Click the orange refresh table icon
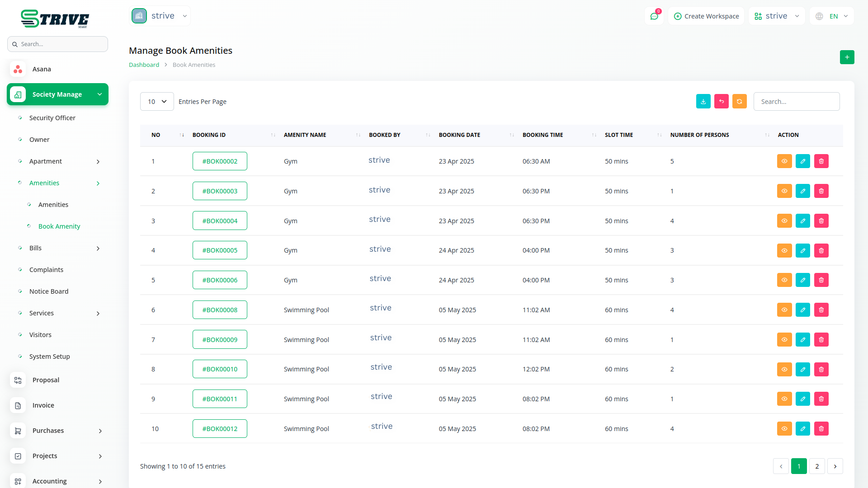The width and height of the screenshot is (868, 488). (x=739, y=102)
